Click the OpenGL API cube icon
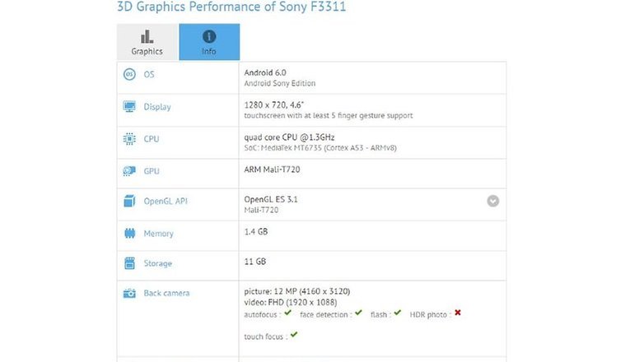This screenshot has width=644, height=362. [x=129, y=201]
